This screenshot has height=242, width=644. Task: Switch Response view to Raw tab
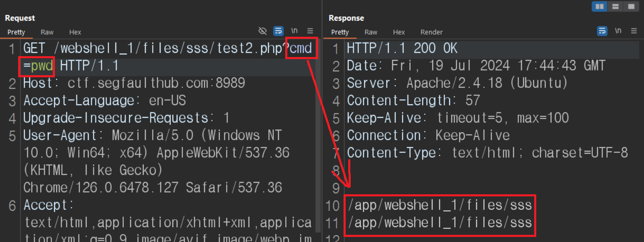pyautogui.click(x=371, y=32)
